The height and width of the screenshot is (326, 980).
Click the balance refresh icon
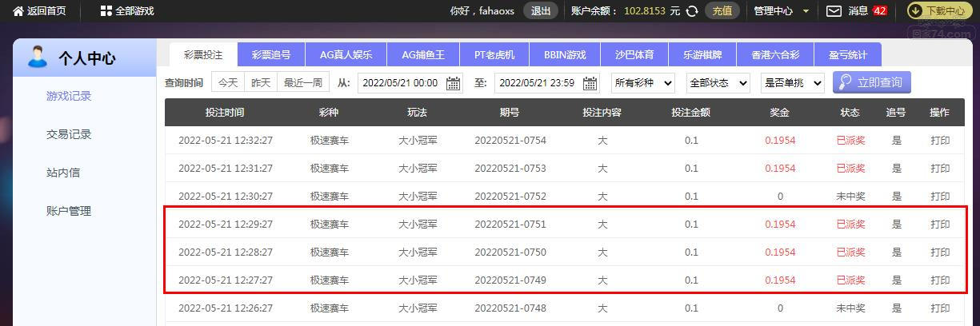pos(692,11)
